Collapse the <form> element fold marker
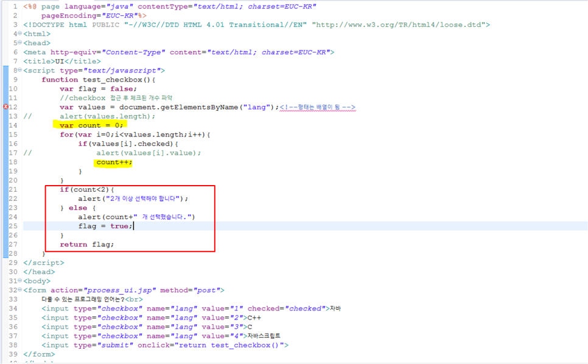The width and height of the screenshot is (588, 364). tap(19, 290)
